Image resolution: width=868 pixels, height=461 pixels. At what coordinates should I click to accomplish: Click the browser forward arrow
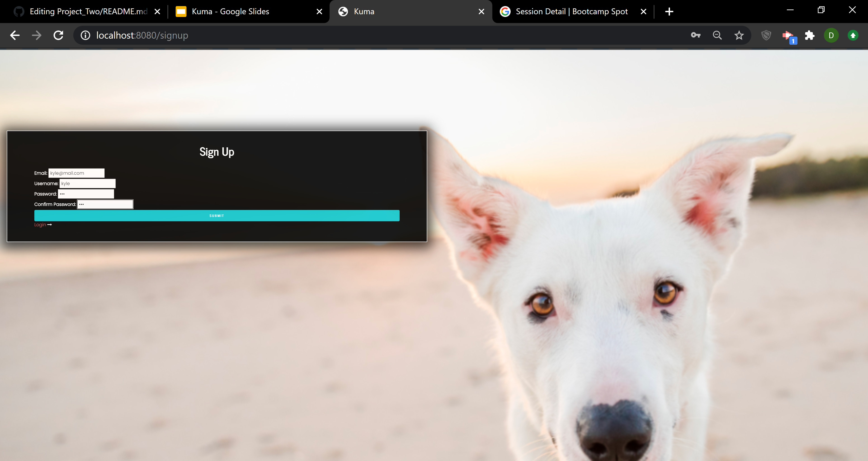(x=36, y=35)
